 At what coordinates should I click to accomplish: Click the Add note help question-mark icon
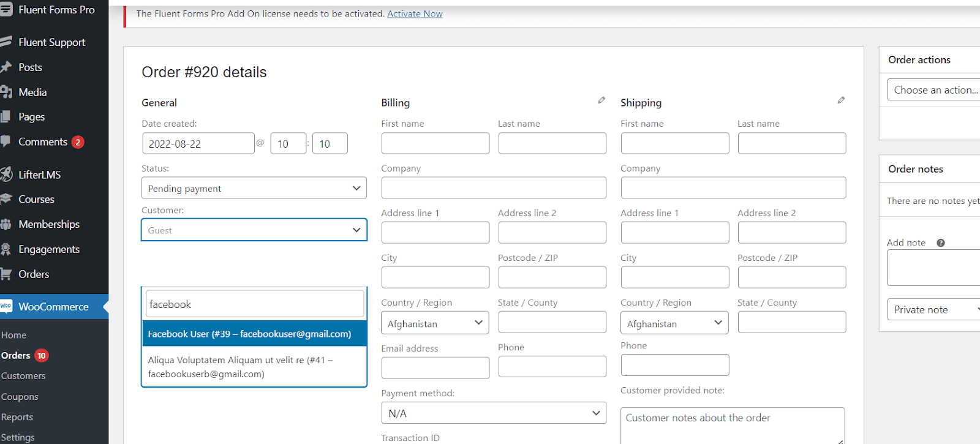(x=941, y=243)
